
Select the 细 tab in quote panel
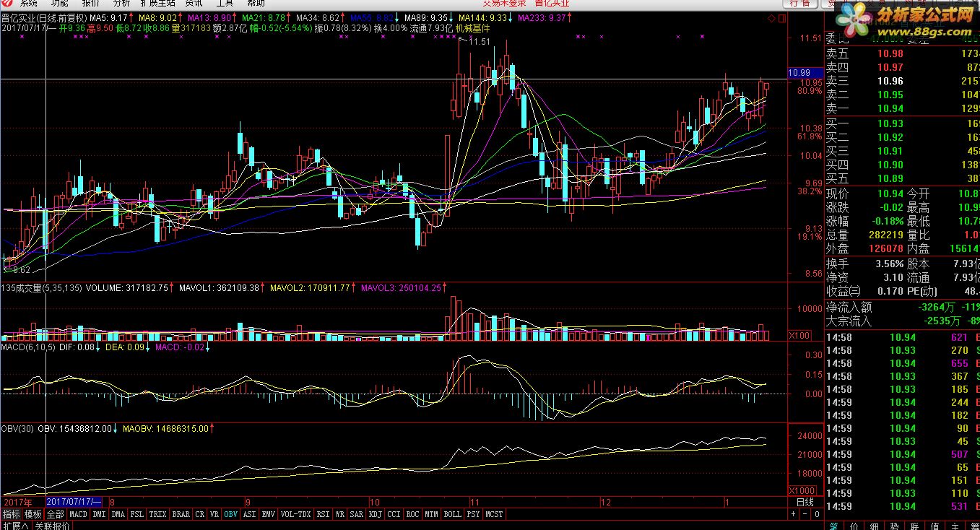874,526
